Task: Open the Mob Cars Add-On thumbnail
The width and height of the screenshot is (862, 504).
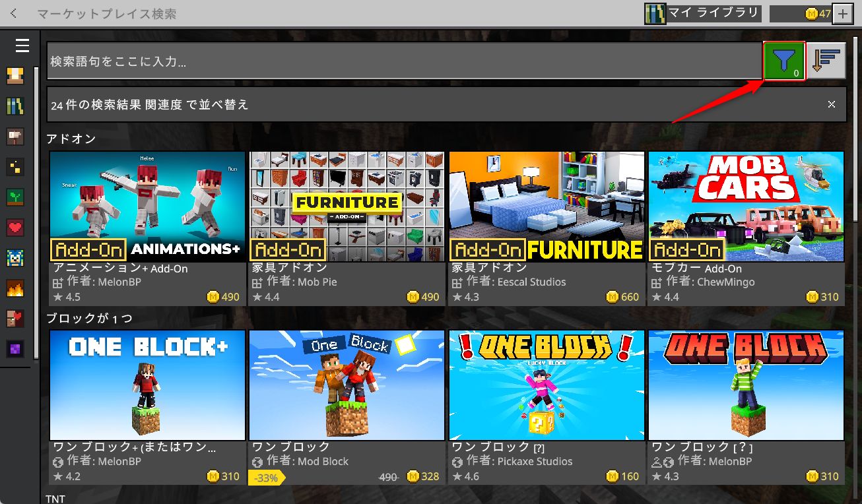Action: tap(746, 206)
